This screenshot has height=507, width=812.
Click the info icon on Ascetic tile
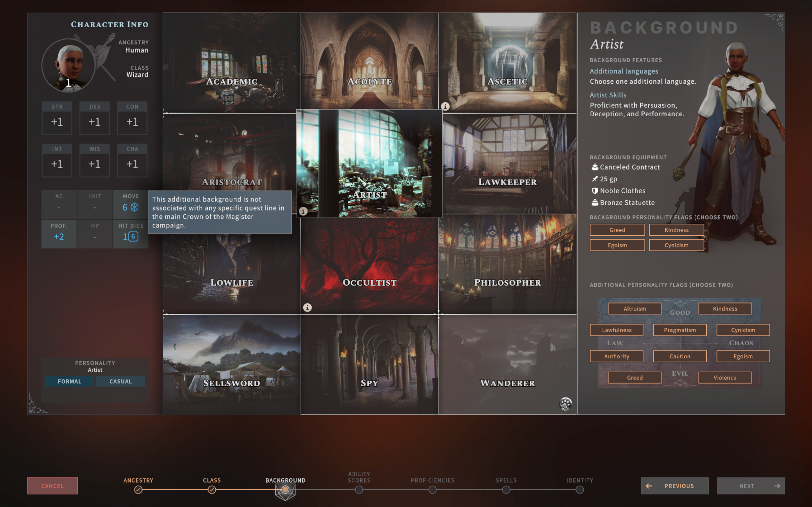click(x=445, y=107)
